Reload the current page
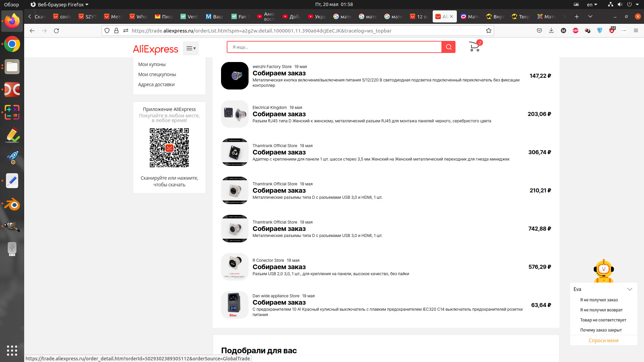This screenshot has width=644, height=362. click(x=56, y=31)
